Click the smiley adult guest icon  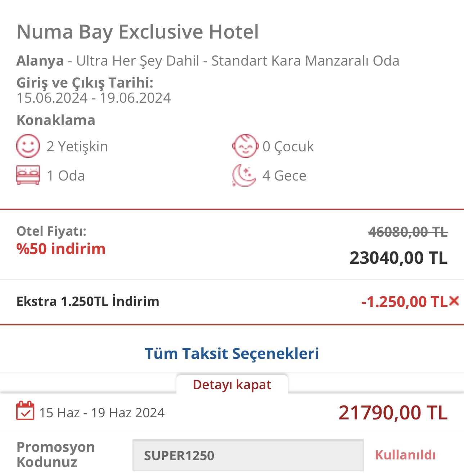coord(28,146)
